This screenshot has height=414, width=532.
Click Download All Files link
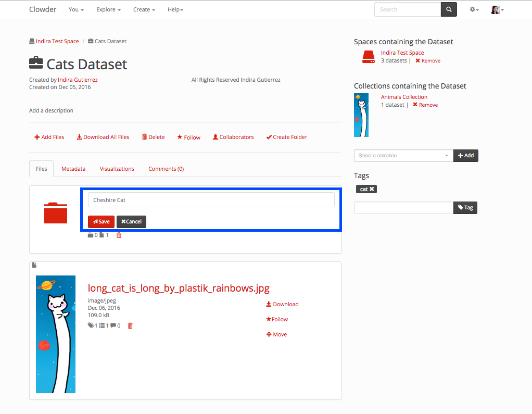103,137
